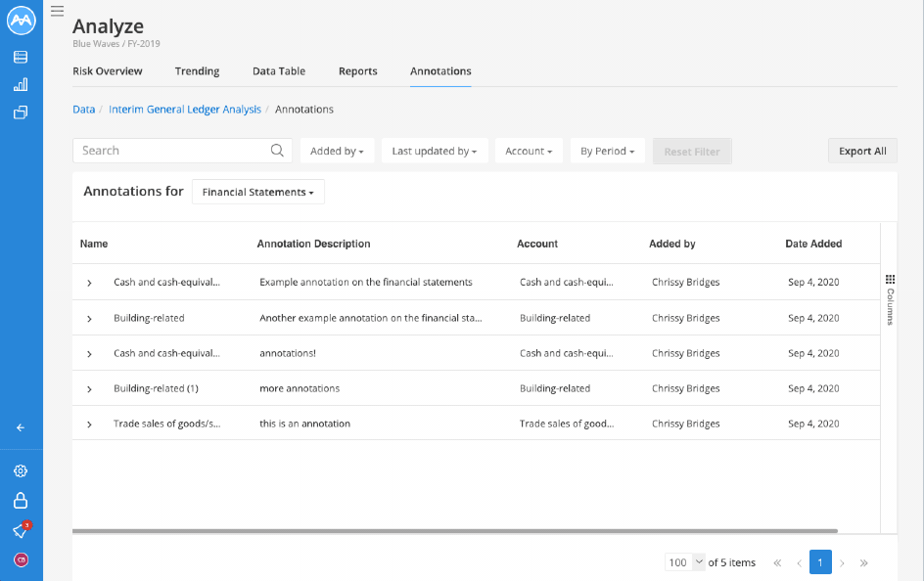
Task: Open the Interim General Ledger Analysis breadcrumb
Action: tap(184, 109)
